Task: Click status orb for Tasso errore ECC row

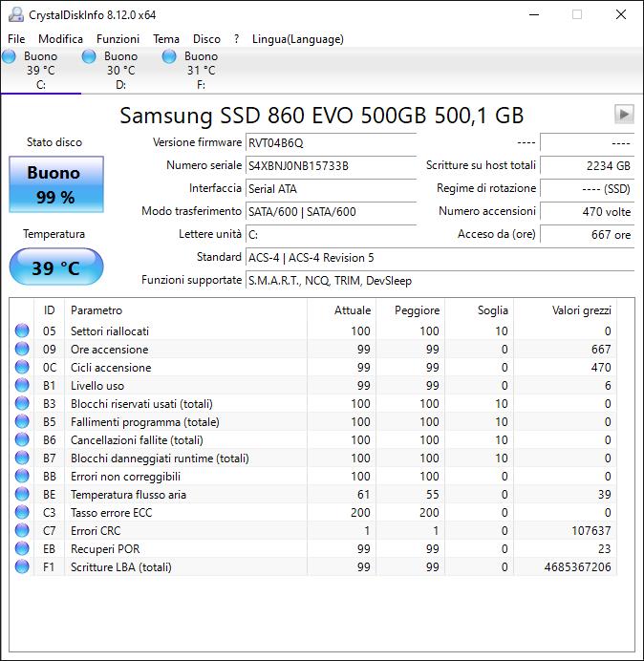Action: (x=22, y=512)
